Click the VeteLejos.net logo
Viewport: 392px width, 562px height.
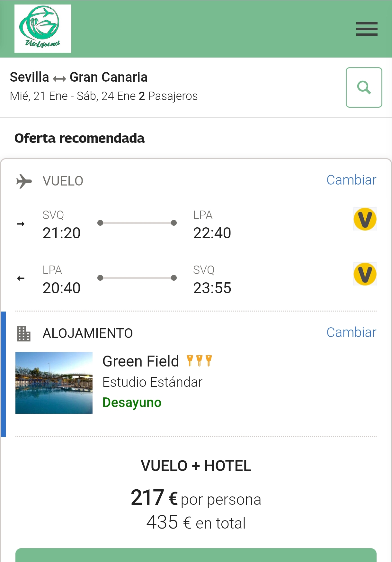(x=43, y=29)
